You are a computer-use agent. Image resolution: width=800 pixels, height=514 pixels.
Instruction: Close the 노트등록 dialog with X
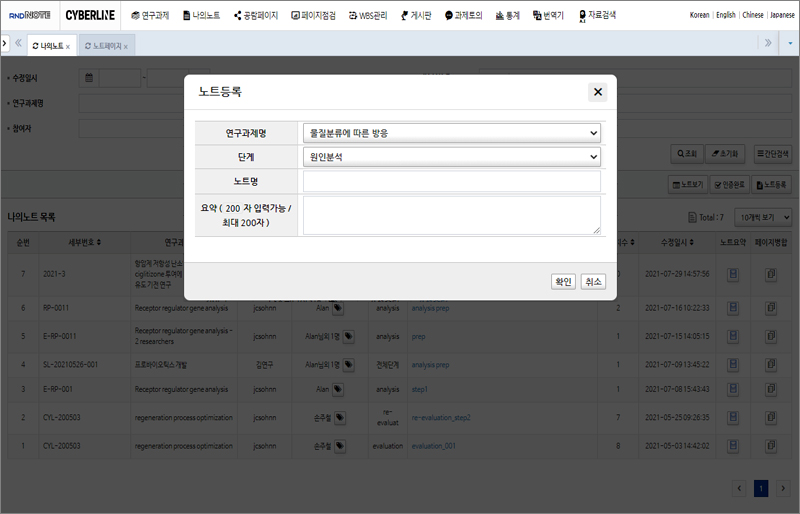point(598,92)
